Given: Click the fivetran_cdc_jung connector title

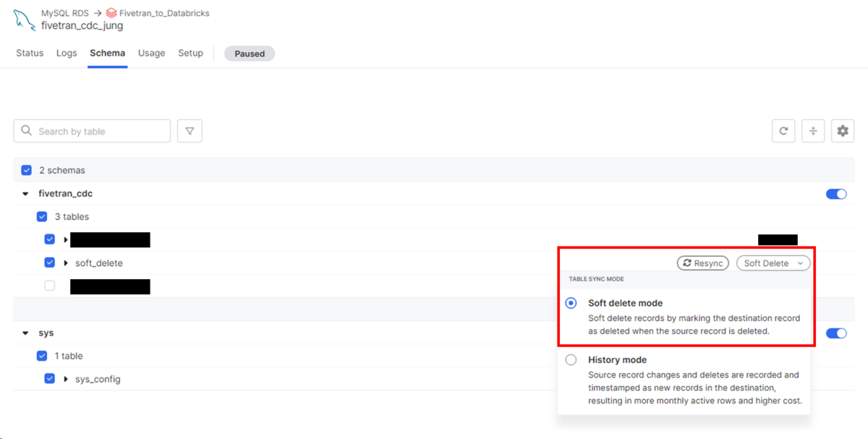Looking at the screenshot, I should (x=82, y=25).
